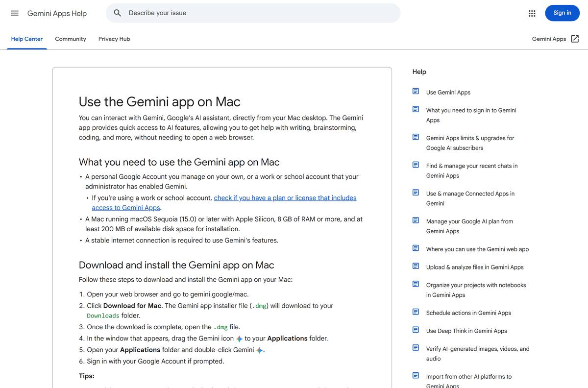This screenshot has height=388, width=588.
Task: Switch to the Help Center tab
Action: coord(27,39)
